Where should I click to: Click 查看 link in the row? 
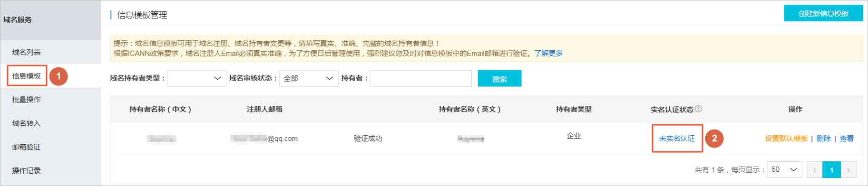coord(847,139)
